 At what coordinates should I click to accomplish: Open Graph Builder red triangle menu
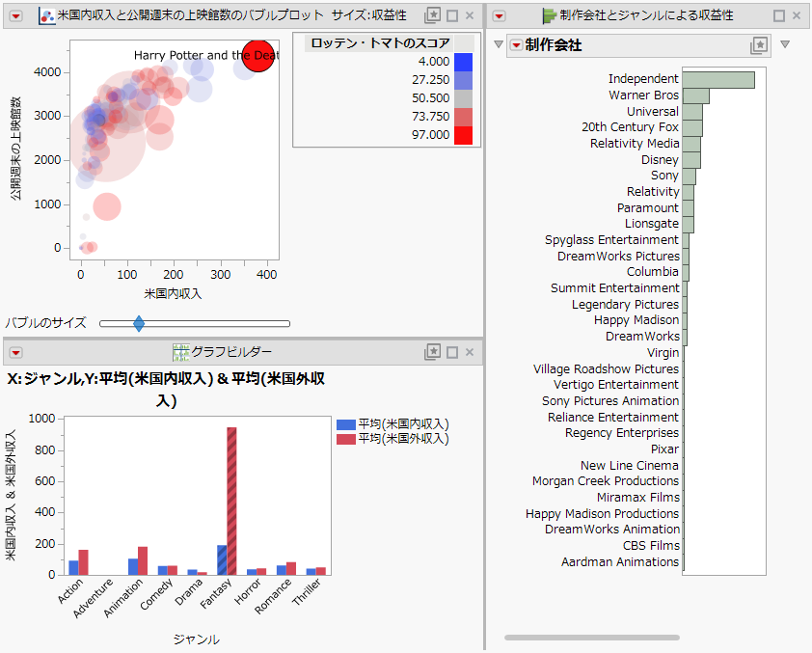click(x=16, y=353)
